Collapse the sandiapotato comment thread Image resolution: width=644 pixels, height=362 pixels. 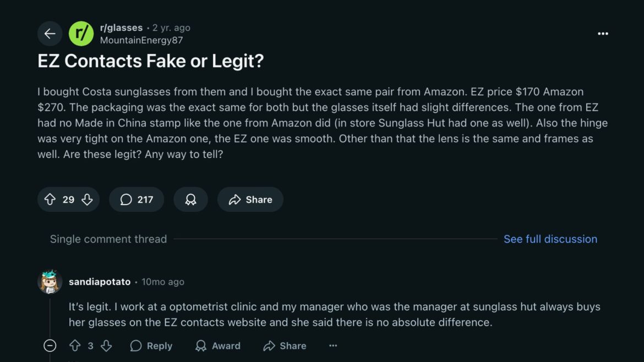click(x=50, y=346)
